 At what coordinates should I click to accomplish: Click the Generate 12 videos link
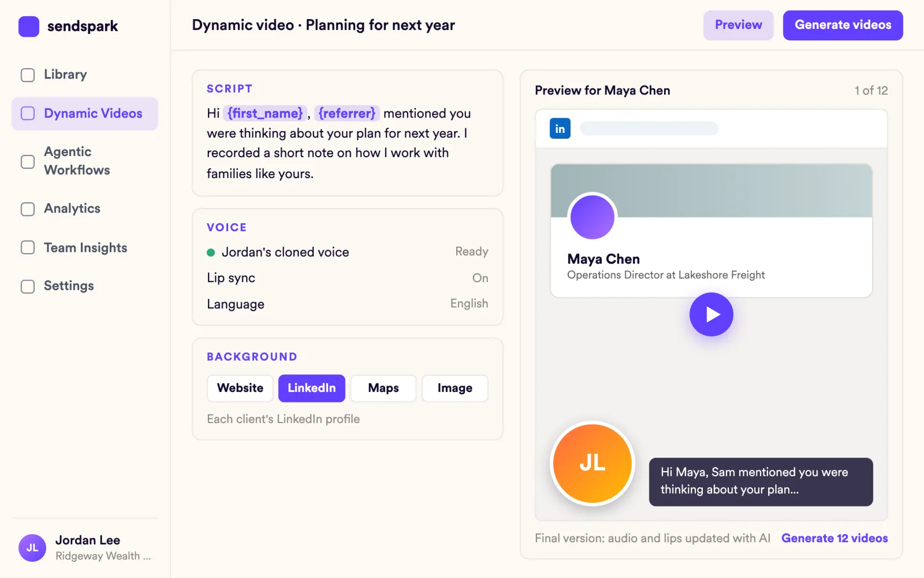834,538
